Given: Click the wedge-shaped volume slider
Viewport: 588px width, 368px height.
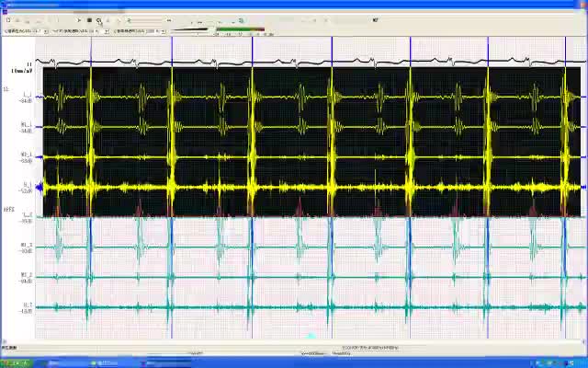Looking at the screenshot, I should coord(188,30).
